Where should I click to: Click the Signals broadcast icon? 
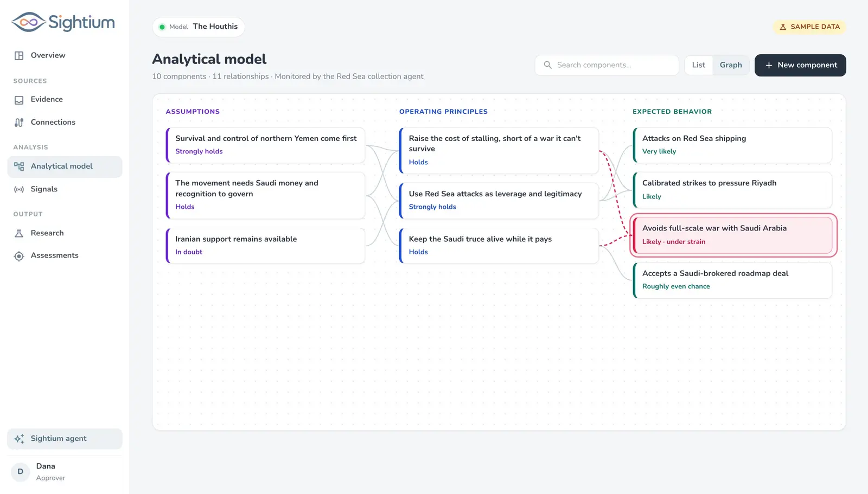click(x=19, y=189)
